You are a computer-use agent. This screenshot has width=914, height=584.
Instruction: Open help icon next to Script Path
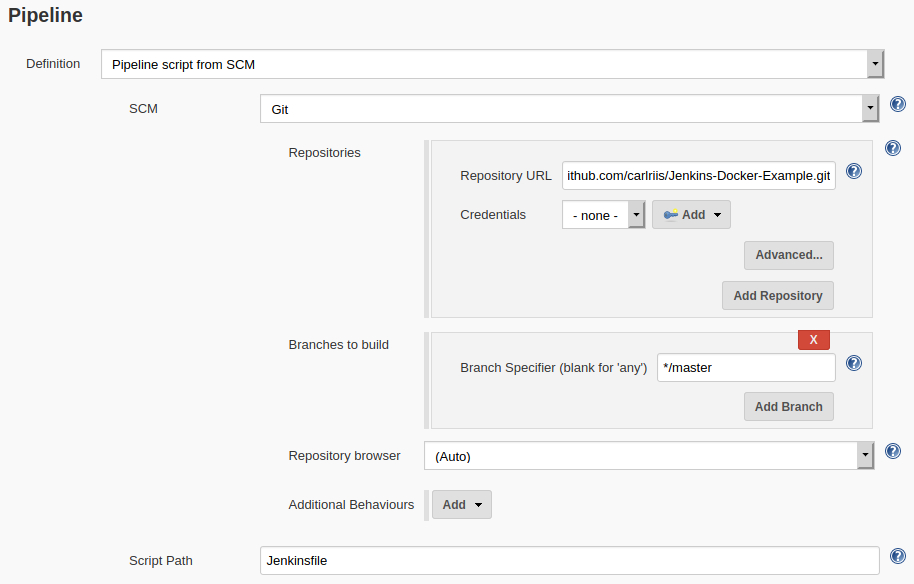[897, 555]
